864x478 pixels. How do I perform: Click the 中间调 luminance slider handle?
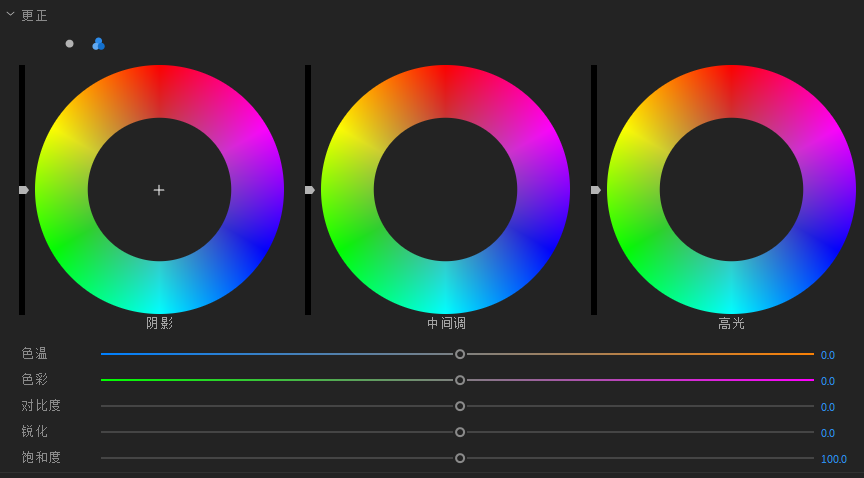pos(310,190)
